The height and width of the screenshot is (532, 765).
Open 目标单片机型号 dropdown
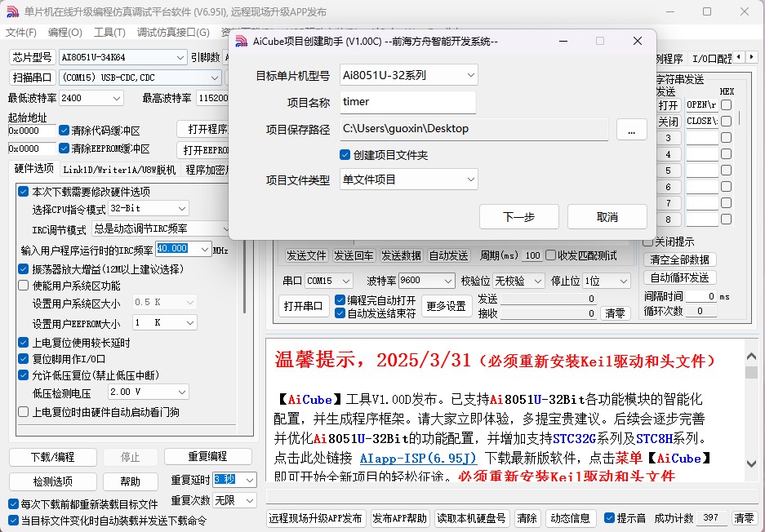(409, 75)
